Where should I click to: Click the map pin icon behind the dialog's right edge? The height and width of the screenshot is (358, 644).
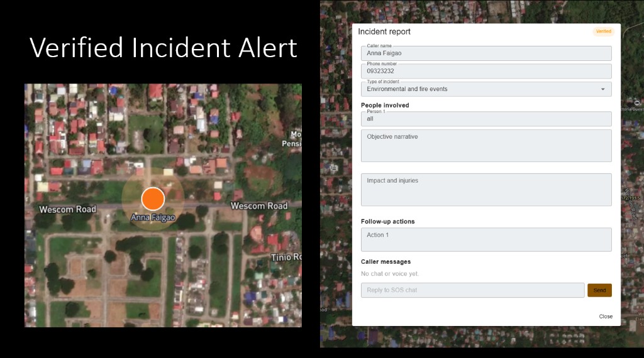click(x=637, y=103)
